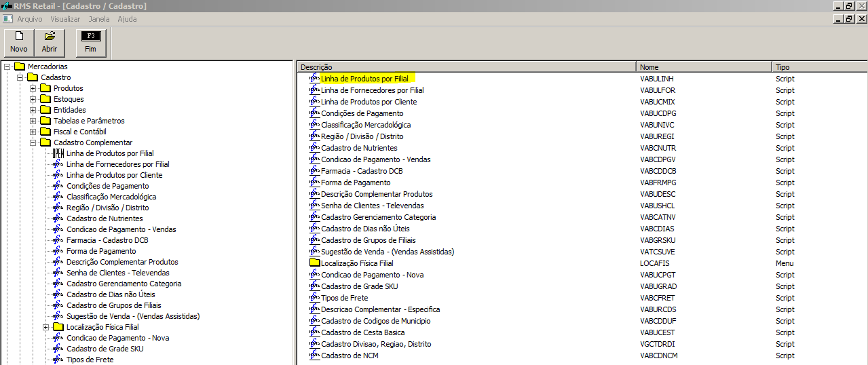
Task: Click script icon of Região / Divisão / Distrito in list
Action: [x=314, y=136]
